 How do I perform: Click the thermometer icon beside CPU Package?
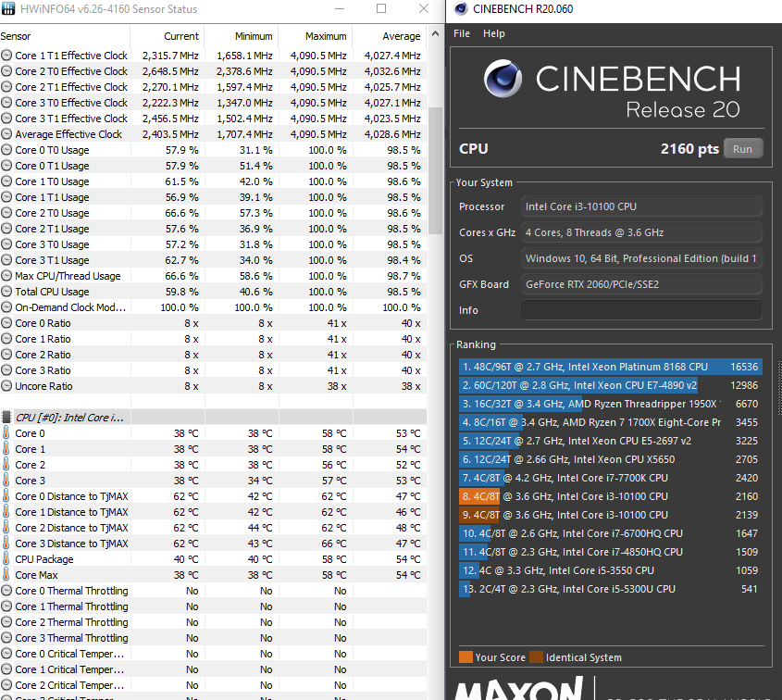click(7, 559)
